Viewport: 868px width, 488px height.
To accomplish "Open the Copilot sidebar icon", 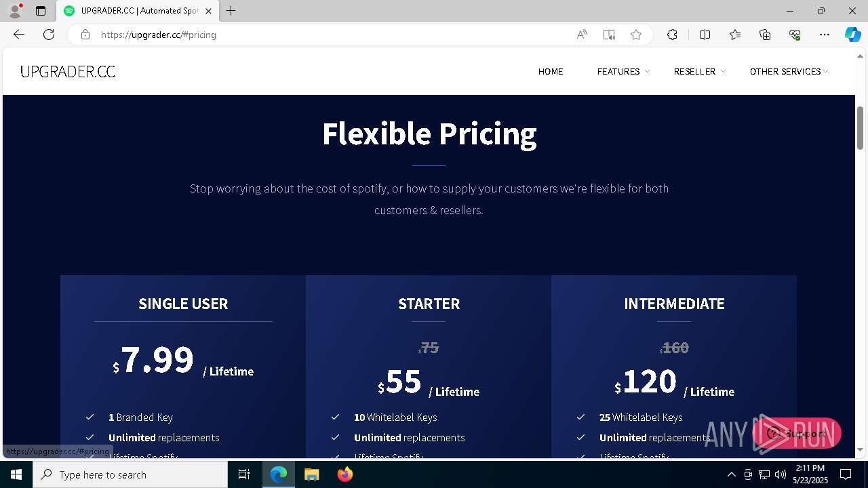I will click(852, 35).
